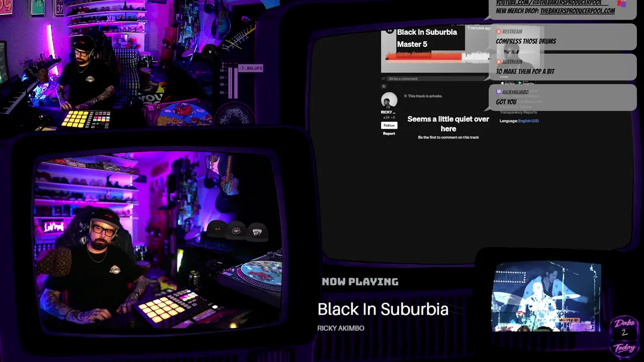Click the LUFS loudness meter readout
644x362 pixels.
click(250, 68)
